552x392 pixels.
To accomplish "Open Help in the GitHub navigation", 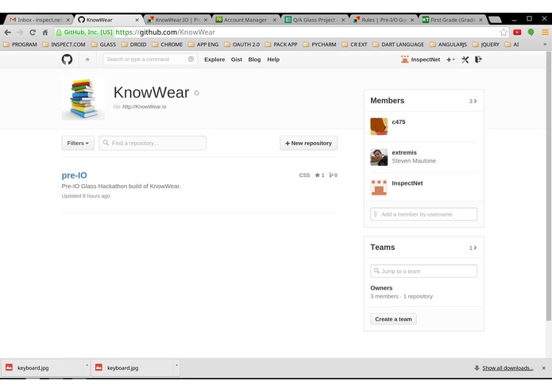I will tap(273, 60).
